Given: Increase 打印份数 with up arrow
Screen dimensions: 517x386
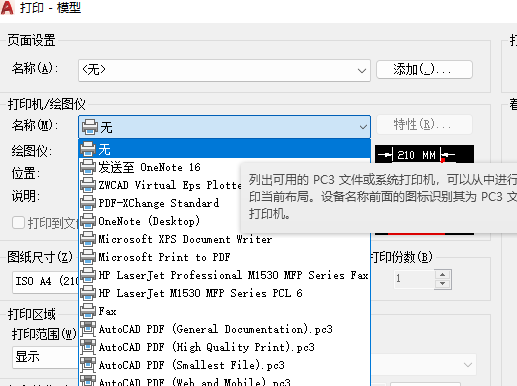Looking at the screenshot, I should coord(443,275).
